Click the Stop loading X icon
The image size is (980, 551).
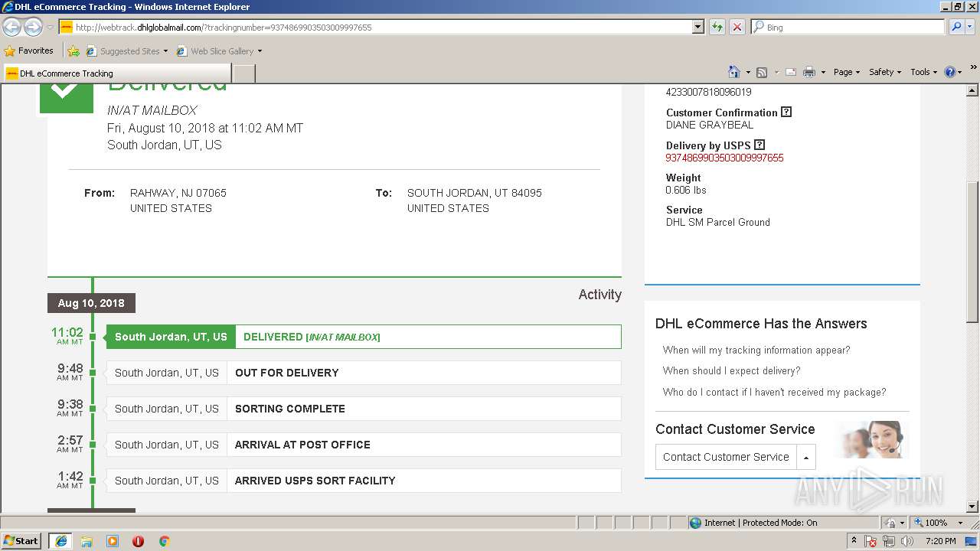pyautogui.click(x=737, y=27)
